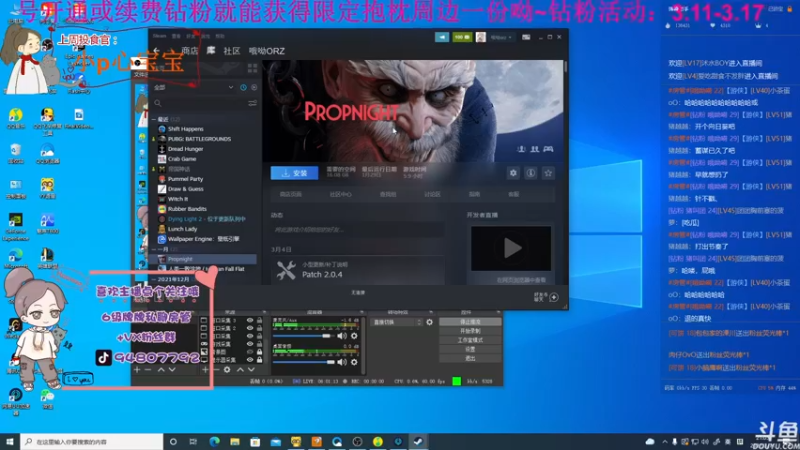
Task: Adjust 麦克风/Aux volume slider
Action: 304,336
